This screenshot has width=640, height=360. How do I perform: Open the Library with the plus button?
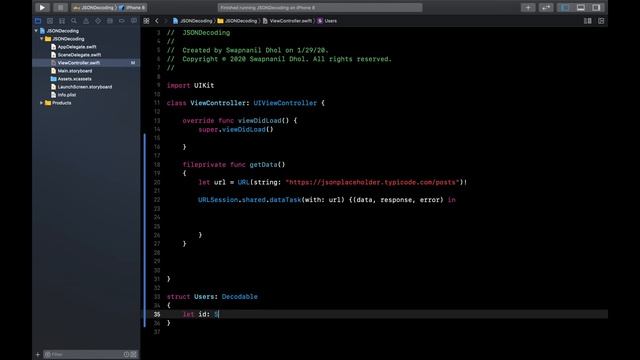point(528,7)
